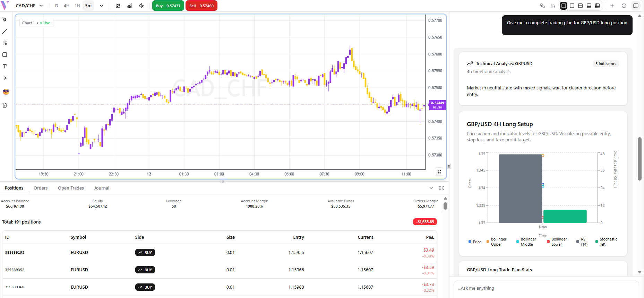Switch to two-column split chart layout

click(x=572, y=6)
